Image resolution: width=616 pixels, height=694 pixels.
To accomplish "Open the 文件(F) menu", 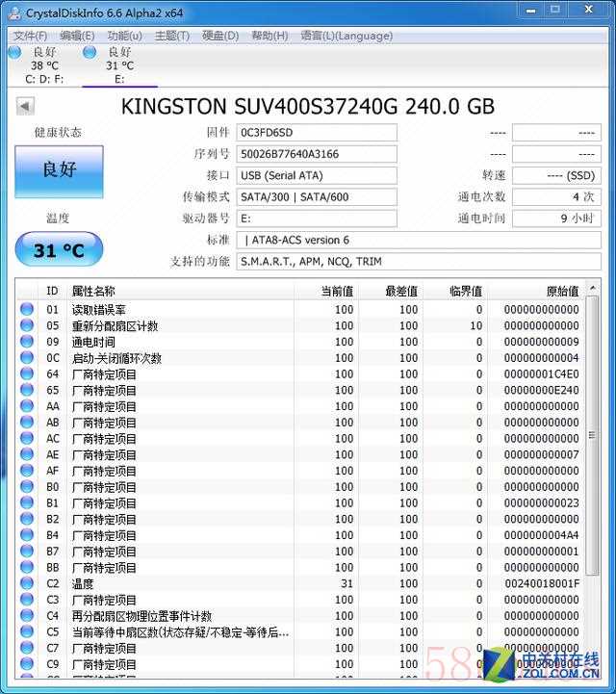I will click(30, 36).
